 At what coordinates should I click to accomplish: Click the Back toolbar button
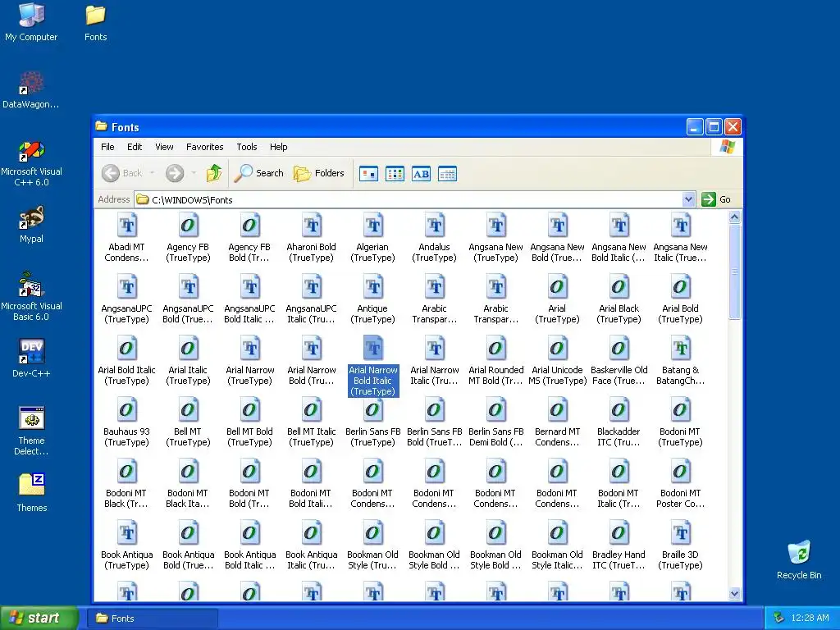[122, 173]
